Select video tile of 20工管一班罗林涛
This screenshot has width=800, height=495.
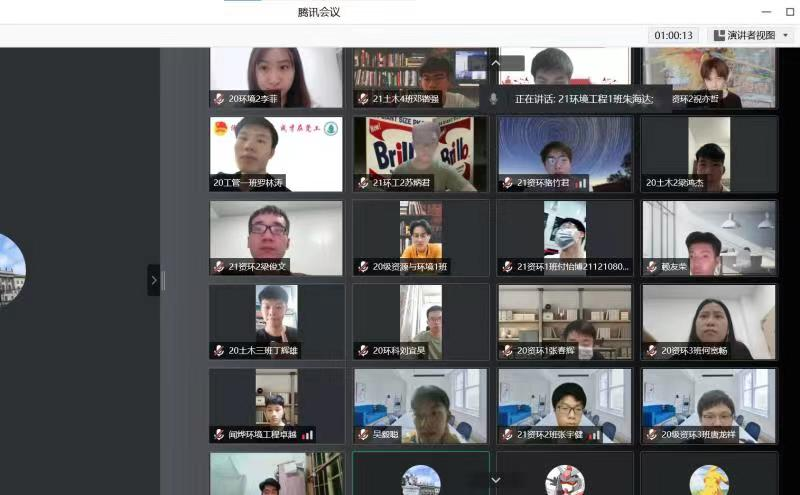pyautogui.click(x=276, y=153)
